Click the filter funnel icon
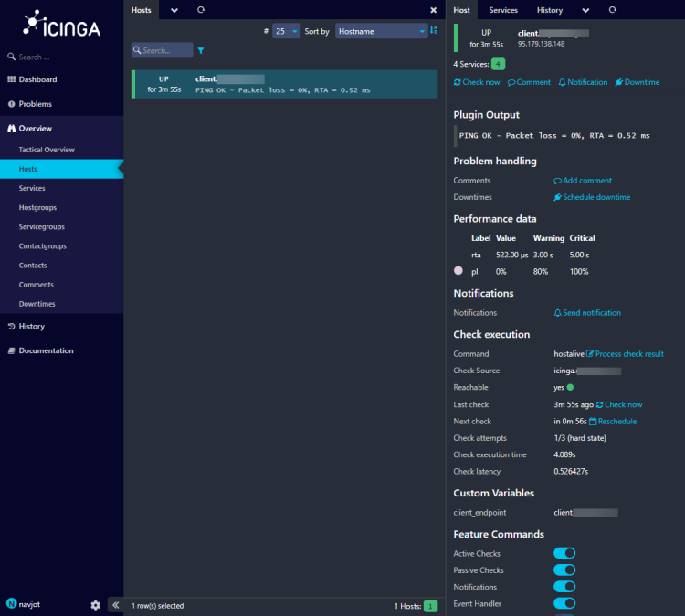The image size is (685, 616). [201, 50]
